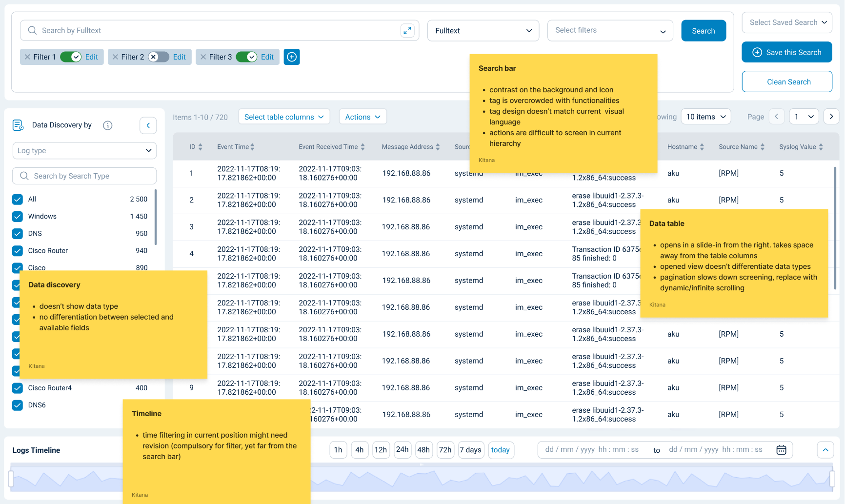Collapse the Data Discovery panel
Image resolution: width=845 pixels, height=504 pixels.
[148, 125]
